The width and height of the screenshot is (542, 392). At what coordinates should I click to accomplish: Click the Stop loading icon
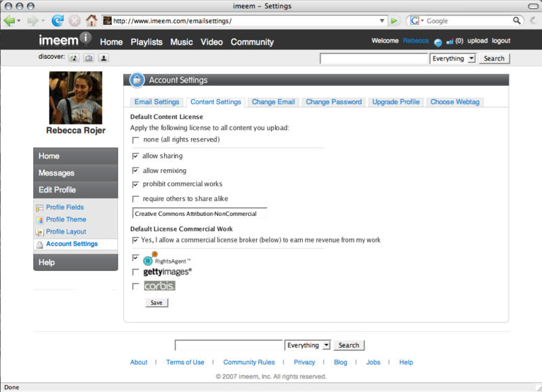tap(75, 21)
